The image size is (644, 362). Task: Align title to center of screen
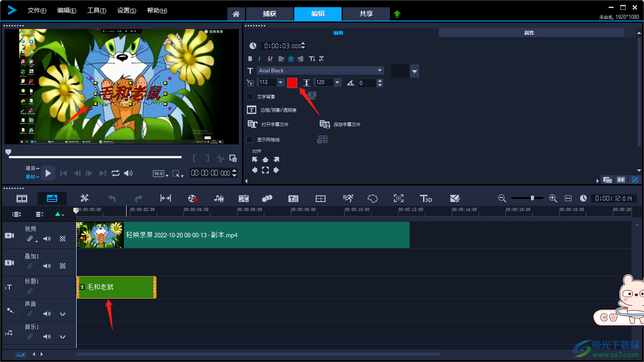click(x=265, y=170)
